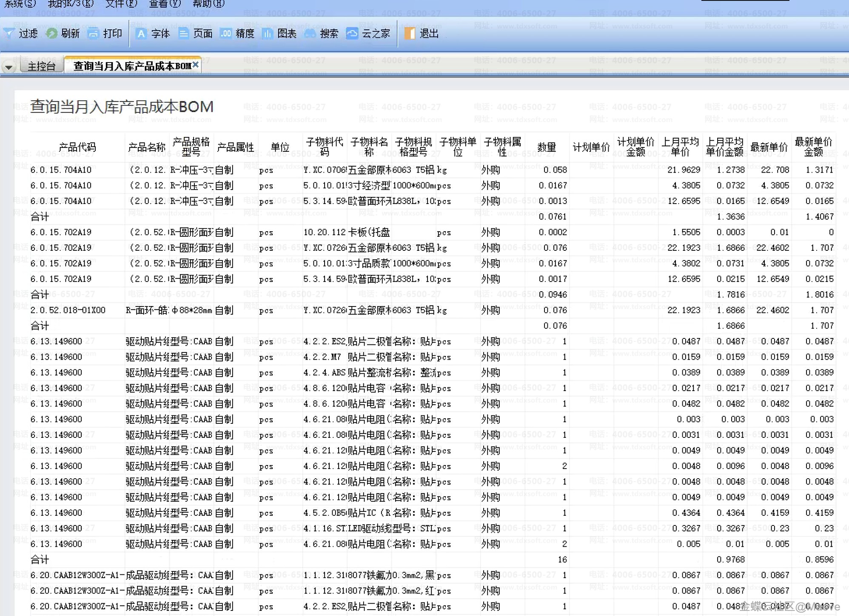Open the 文件(F) menu
This screenshot has height=616, width=849.
pos(121,4)
